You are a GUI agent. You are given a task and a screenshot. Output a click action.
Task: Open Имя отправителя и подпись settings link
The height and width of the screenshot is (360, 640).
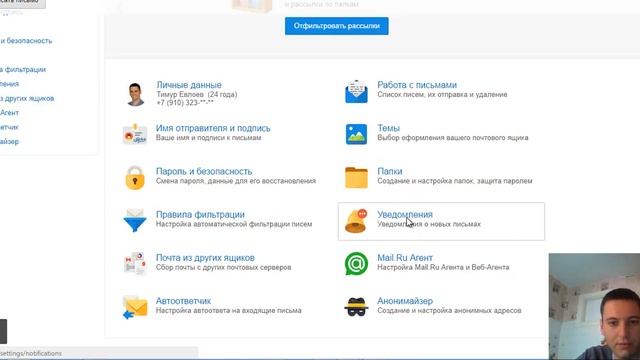pyautogui.click(x=213, y=128)
